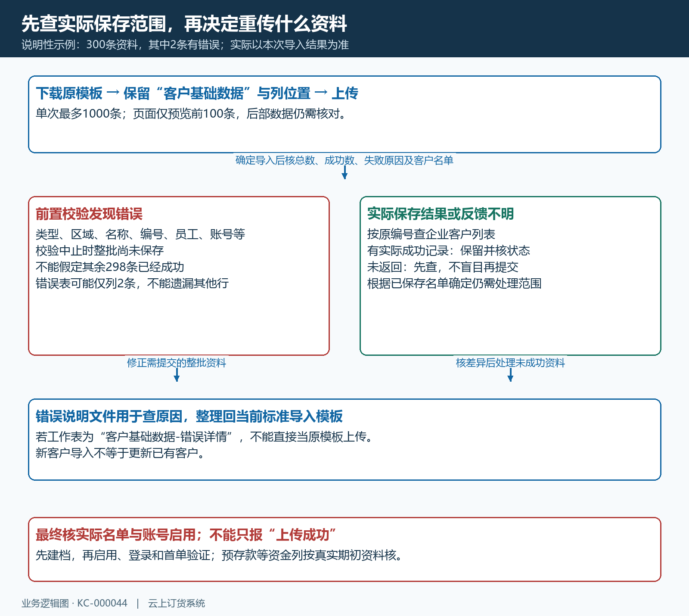Click heading 下载原模板 → 保留“客户基础数据”与列位置 → 上传

[197, 93]
